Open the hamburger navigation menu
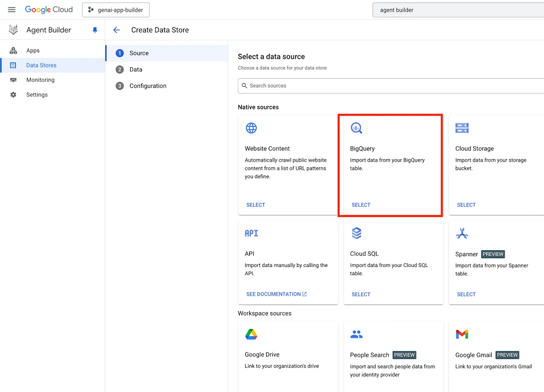The image size is (544, 392). [12, 10]
